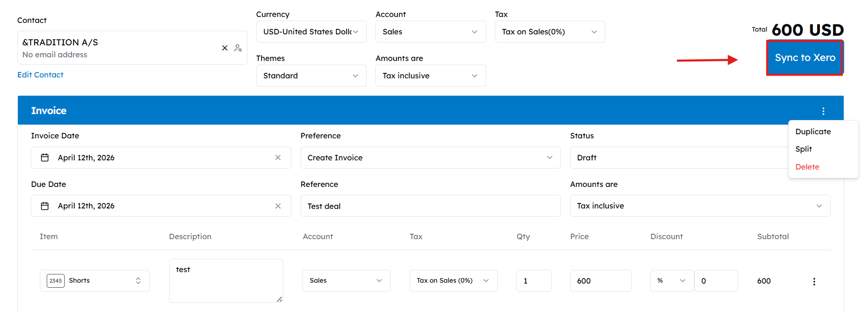Click the 2345 item code badge
The image size is (868, 312).
[55, 281]
